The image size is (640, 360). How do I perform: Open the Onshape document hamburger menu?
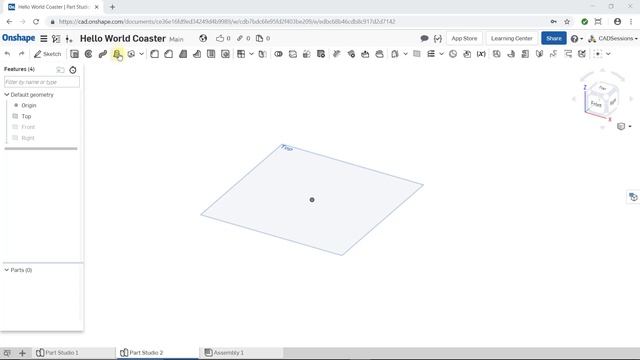44,38
